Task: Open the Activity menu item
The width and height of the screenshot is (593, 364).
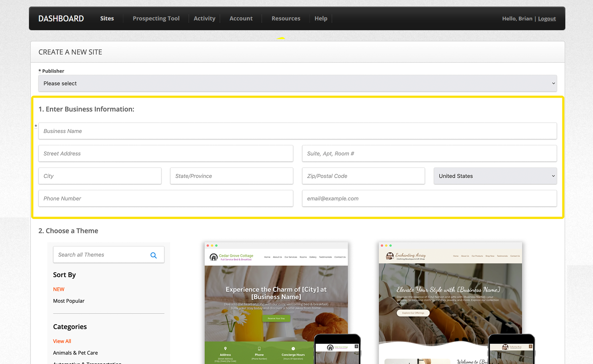Action: 204,19
